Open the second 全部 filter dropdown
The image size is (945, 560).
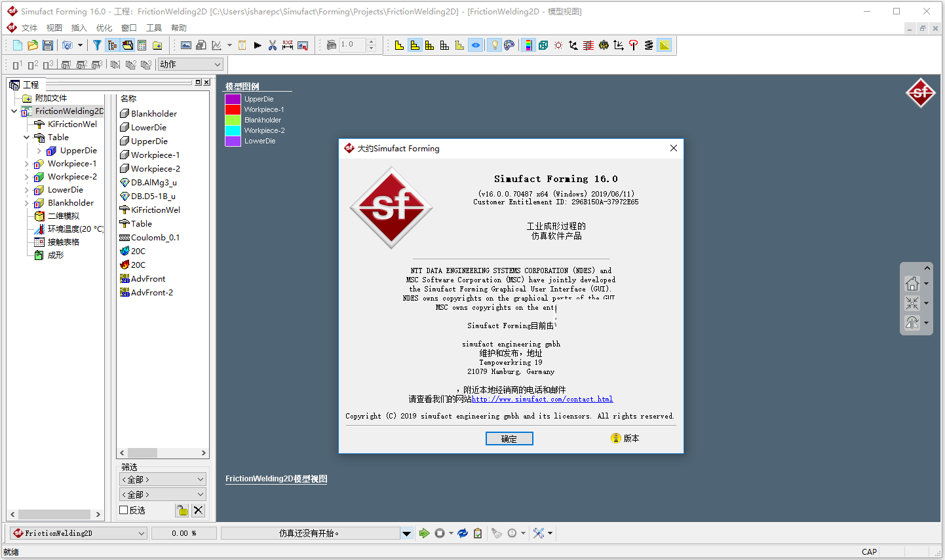(x=163, y=495)
